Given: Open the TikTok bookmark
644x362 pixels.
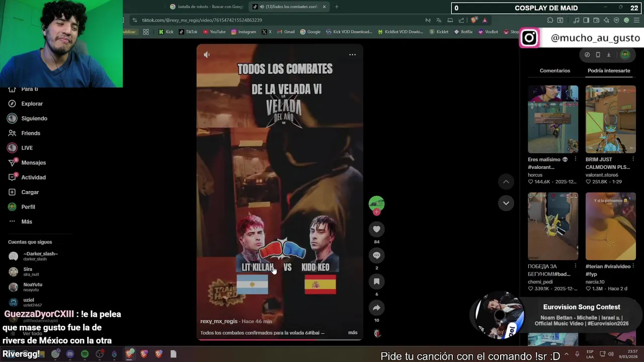Looking at the screenshot, I should 188,32.
